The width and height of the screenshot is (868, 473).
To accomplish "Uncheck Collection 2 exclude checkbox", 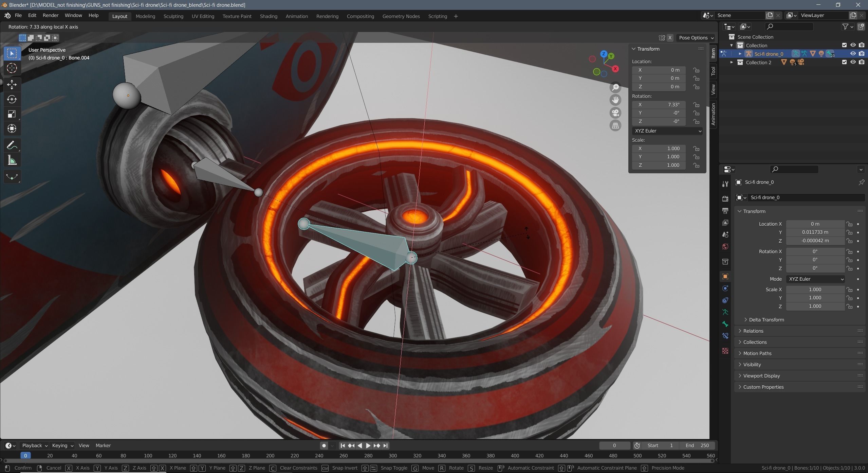I will [x=844, y=62].
